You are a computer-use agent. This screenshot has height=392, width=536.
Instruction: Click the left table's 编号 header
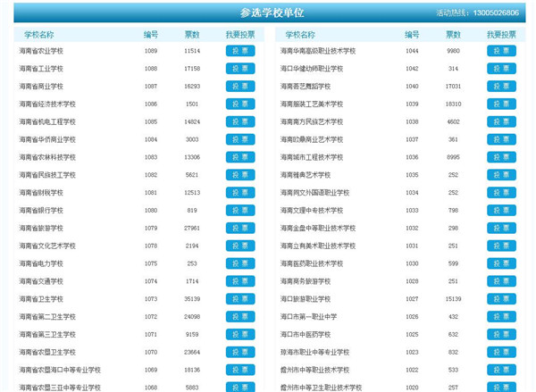(x=151, y=35)
